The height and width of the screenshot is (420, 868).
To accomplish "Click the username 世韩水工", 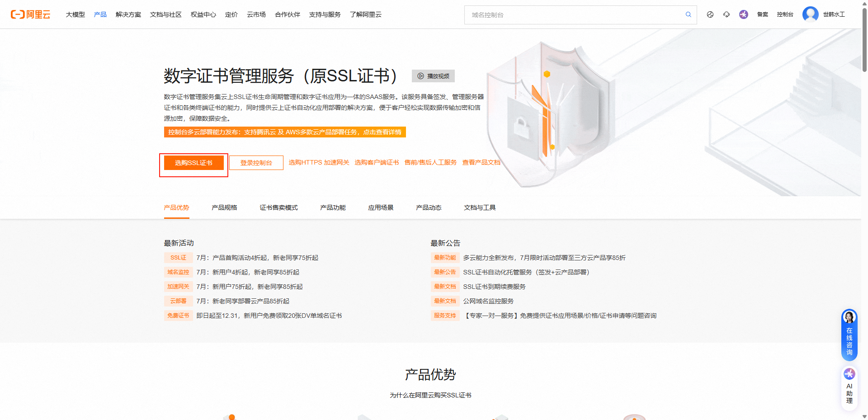I will pyautogui.click(x=834, y=14).
